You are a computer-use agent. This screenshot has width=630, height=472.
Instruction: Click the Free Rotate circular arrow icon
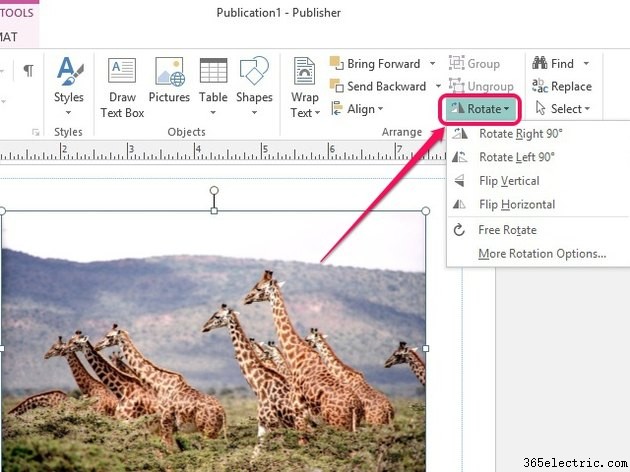point(459,230)
